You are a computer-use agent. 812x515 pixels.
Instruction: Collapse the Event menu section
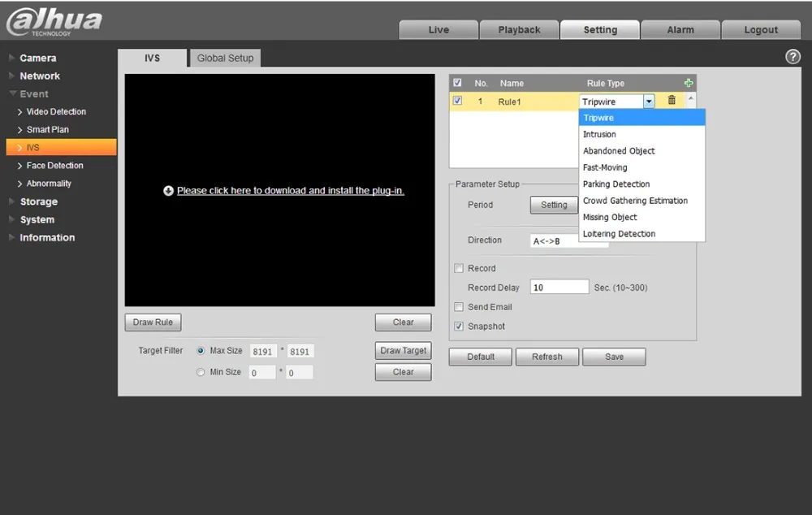click(33, 93)
